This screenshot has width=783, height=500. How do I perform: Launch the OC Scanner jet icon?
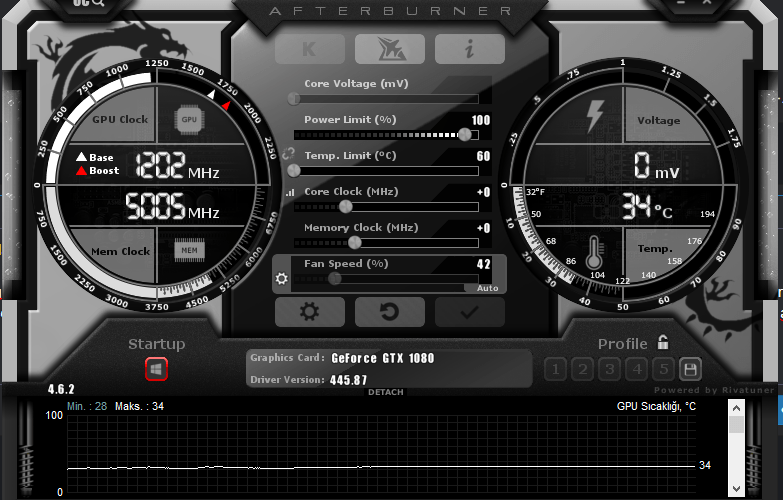390,49
